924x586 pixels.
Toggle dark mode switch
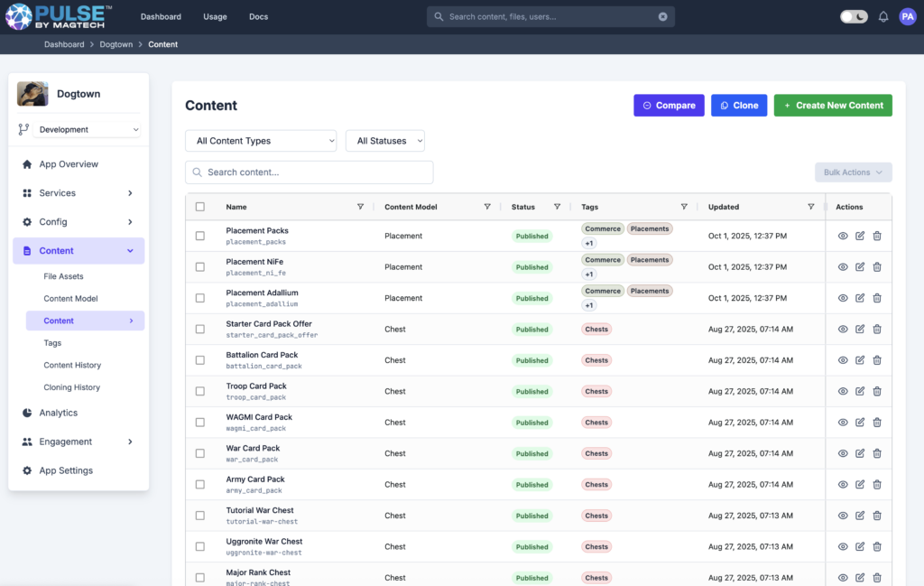[x=854, y=16]
